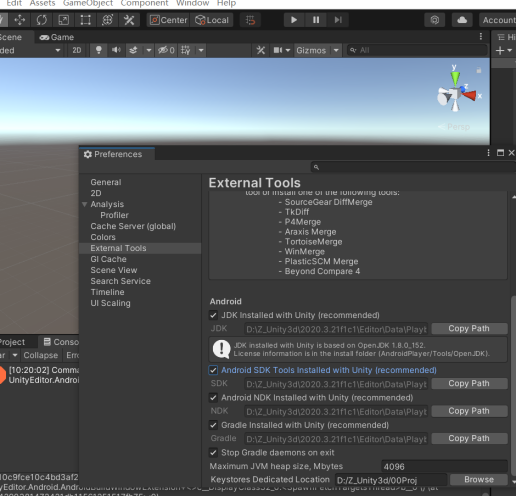Click the Preferences search field
This screenshot has height=496, width=517.
[413, 167]
